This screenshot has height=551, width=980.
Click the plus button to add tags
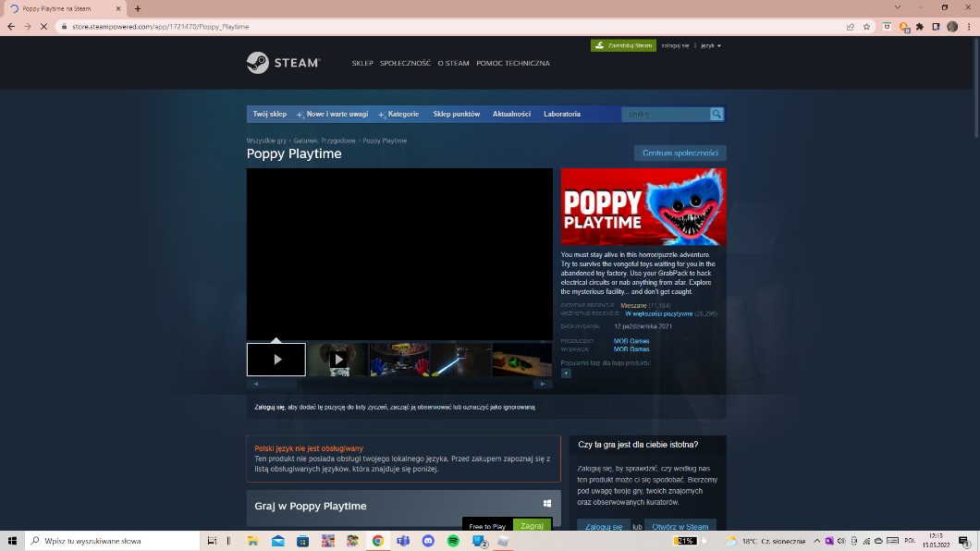(566, 373)
